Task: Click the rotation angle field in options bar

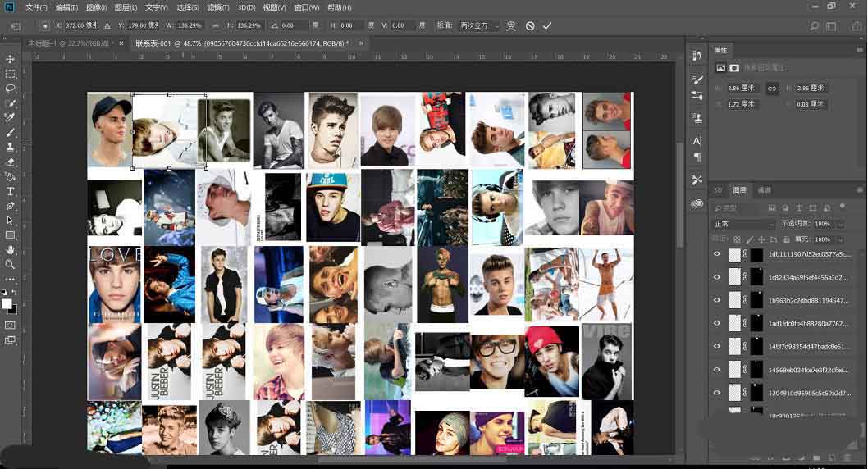Action: 294,25
